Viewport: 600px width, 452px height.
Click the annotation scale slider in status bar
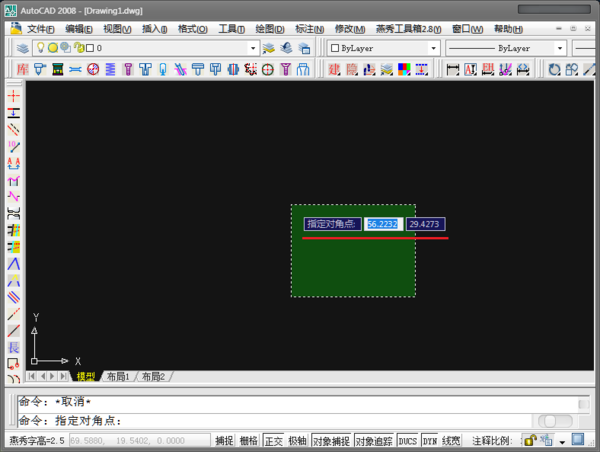[552, 422]
